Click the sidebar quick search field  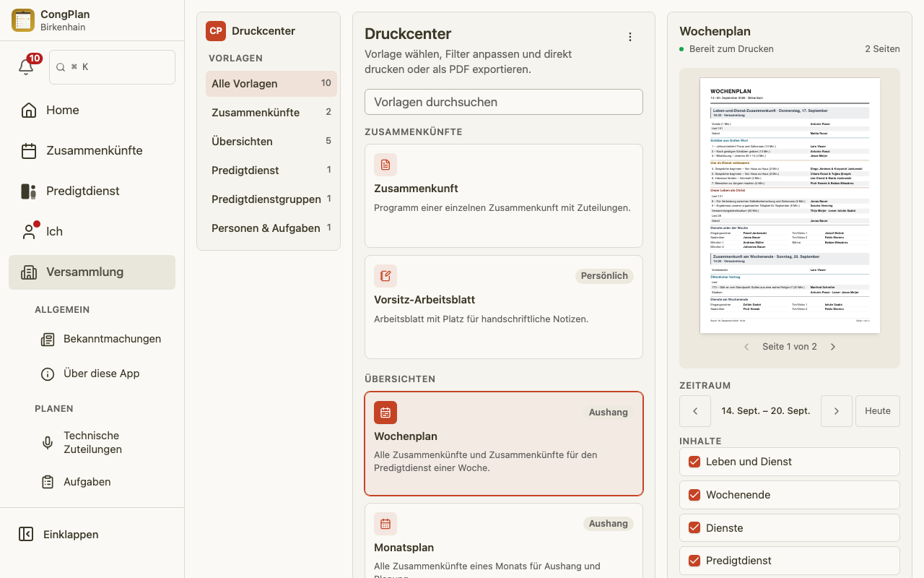tap(112, 67)
